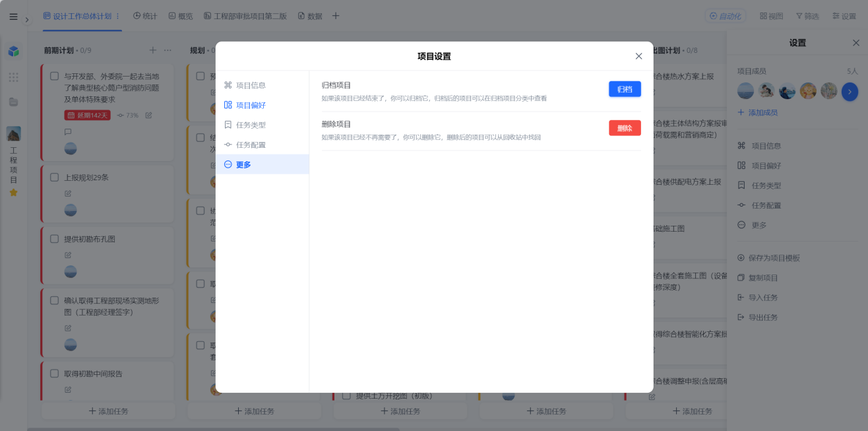Add a new view tab with plus
The width and height of the screenshot is (868, 431).
click(336, 16)
